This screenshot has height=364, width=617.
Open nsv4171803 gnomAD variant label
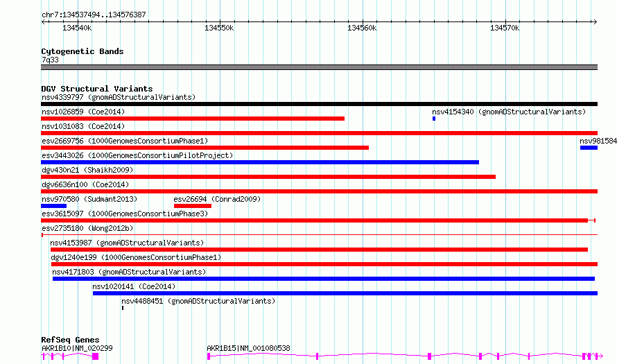[x=129, y=272]
